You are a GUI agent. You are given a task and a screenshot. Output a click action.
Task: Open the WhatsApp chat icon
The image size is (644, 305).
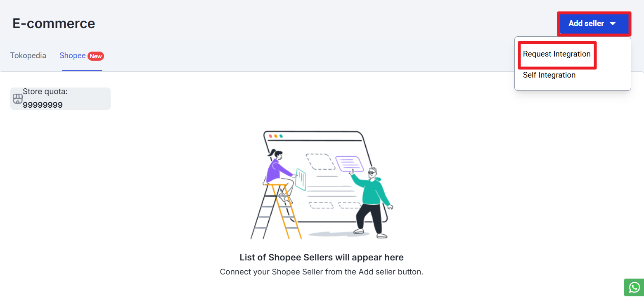(634, 287)
